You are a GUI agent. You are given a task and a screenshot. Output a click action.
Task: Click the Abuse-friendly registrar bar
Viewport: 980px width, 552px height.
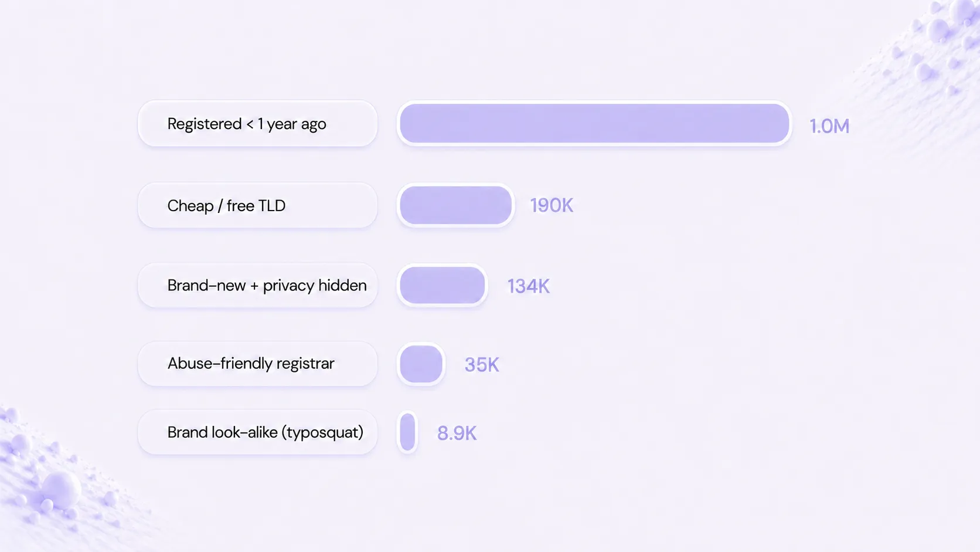click(x=421, y=364)
